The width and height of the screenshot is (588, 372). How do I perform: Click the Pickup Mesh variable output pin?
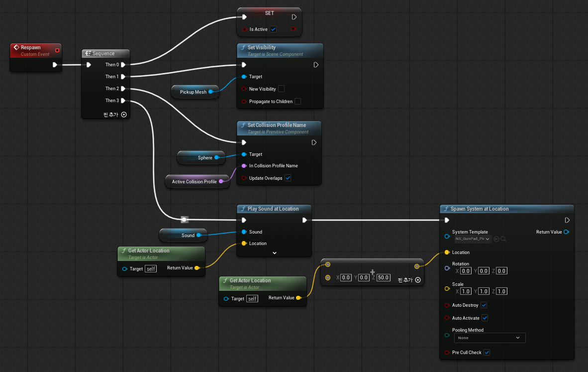pos(210,92)
